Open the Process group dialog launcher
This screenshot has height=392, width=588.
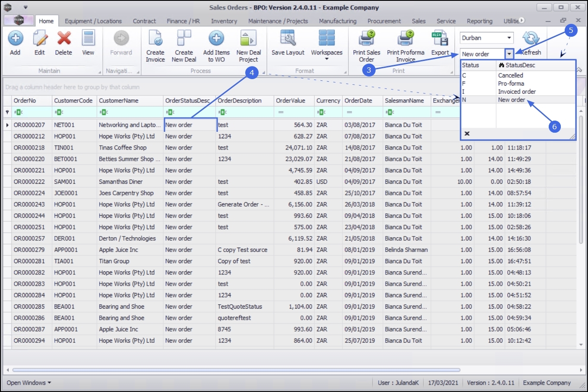tap(263, 72)
